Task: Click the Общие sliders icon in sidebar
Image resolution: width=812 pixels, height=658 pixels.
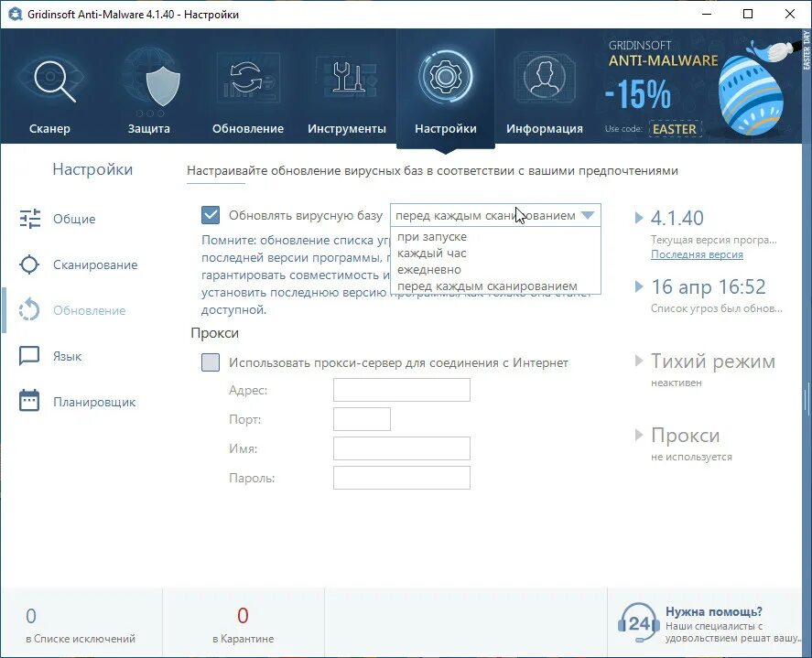Action: pyautogui.click(x=30, y=219)
